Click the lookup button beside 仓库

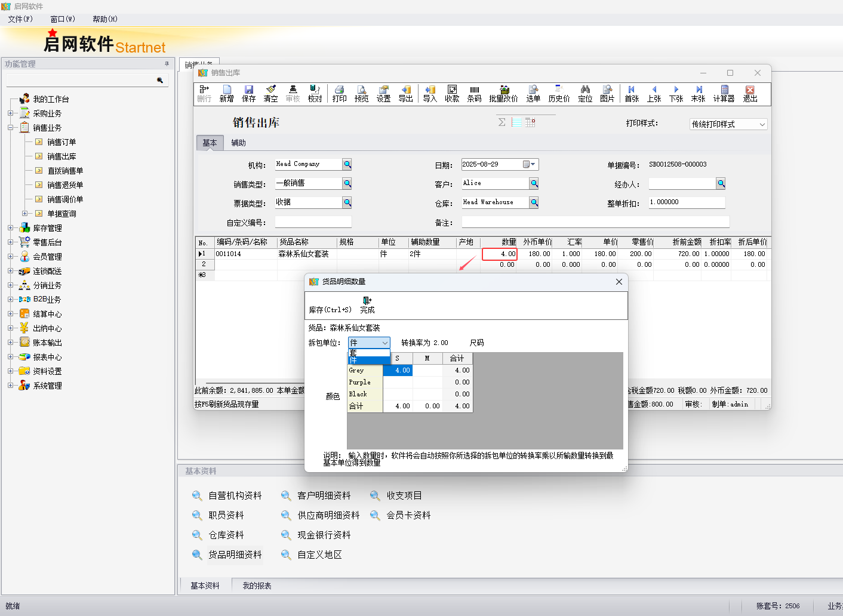[x=534, y=202]
